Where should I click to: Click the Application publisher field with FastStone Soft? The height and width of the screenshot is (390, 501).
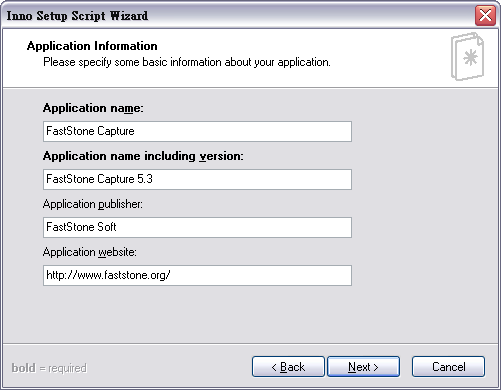(197, 227)
